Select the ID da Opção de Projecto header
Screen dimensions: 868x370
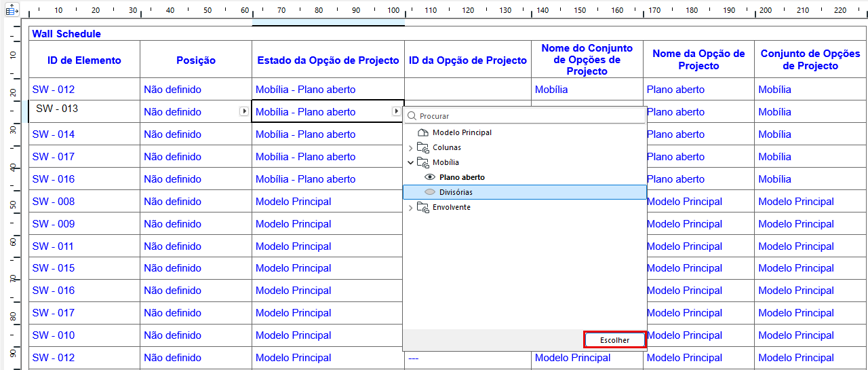(468, 60)
